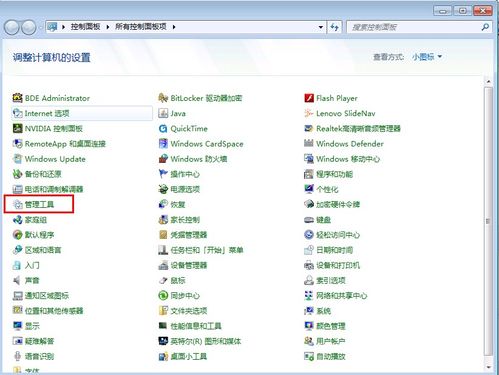Open 日期和时间

[x=328, y=250]
